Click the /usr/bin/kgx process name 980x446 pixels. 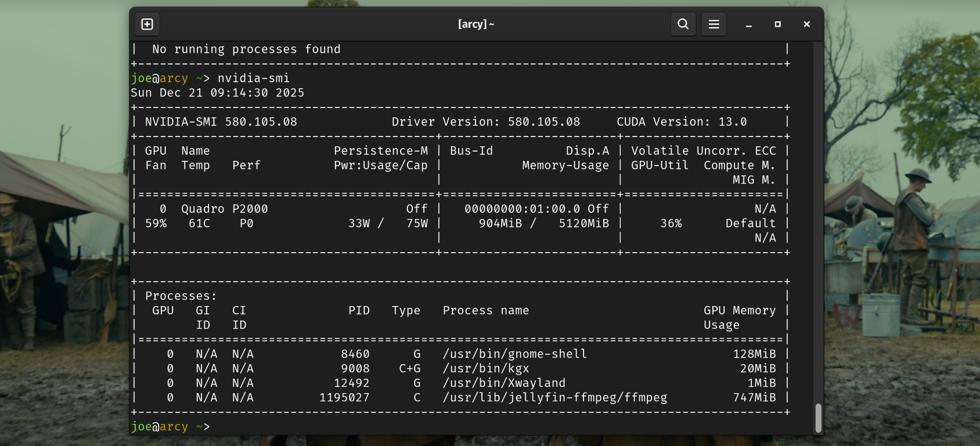[485, 369]
